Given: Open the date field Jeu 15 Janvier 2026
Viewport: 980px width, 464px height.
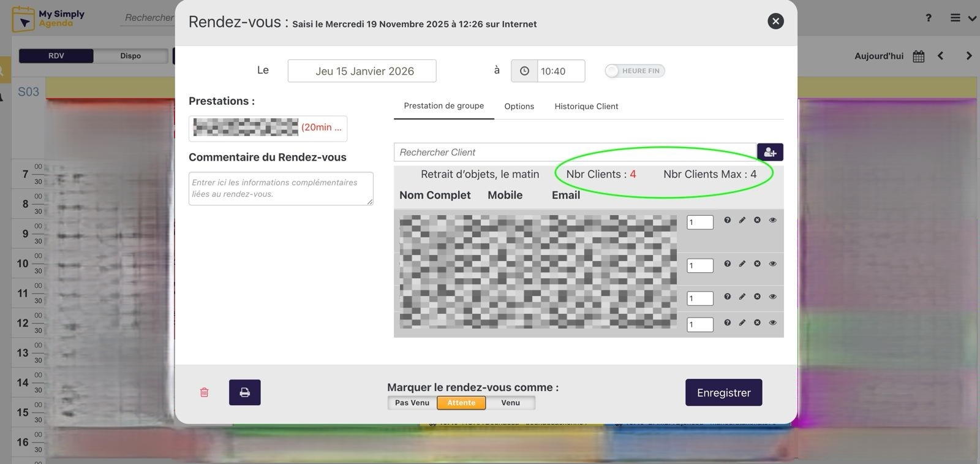Looking at the screenshot, I should tap(362, 71).
